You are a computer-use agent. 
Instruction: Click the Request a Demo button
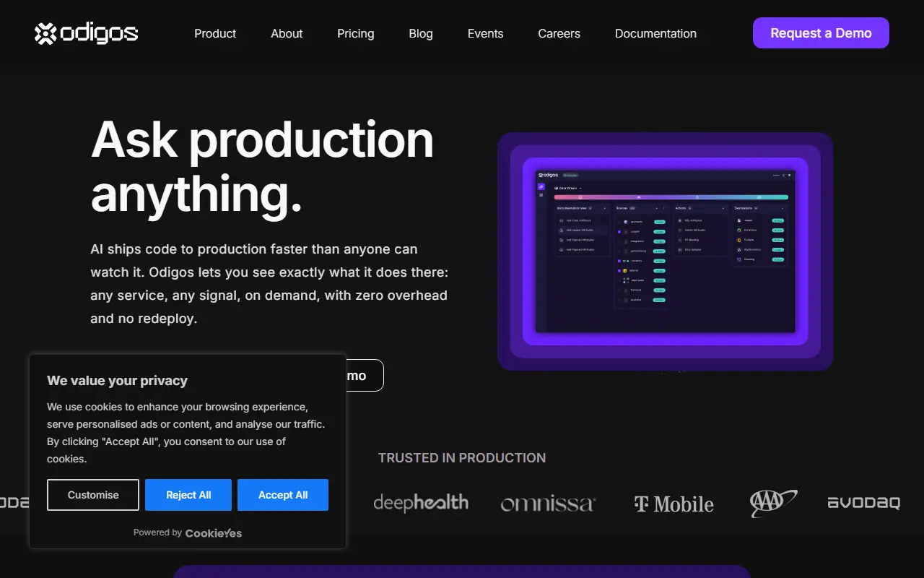821,33
